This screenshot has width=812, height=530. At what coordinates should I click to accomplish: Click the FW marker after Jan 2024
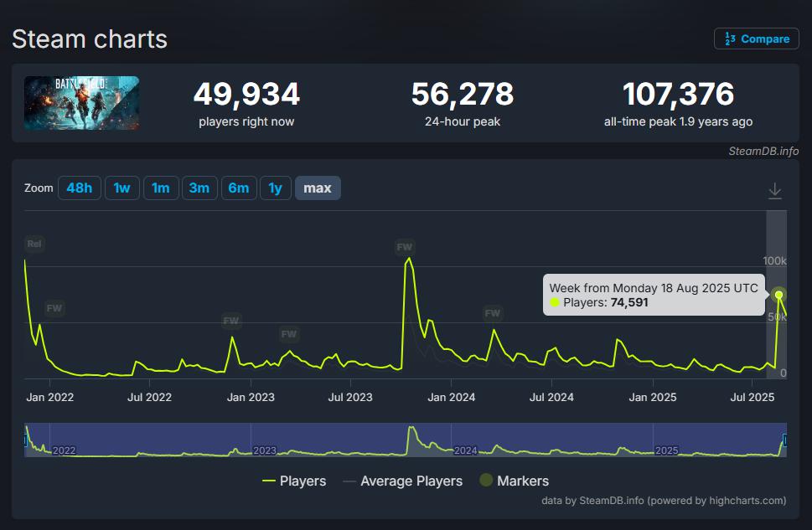pos(493,313)
